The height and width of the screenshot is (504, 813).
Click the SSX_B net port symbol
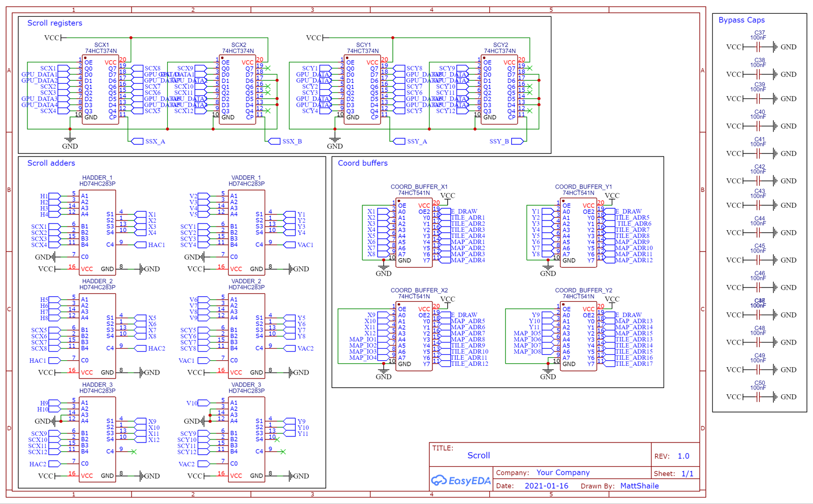coord(274,141)
